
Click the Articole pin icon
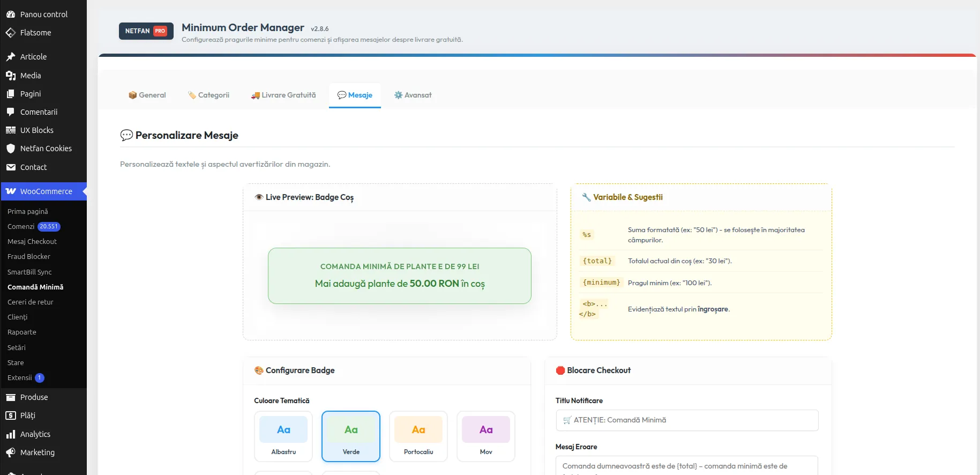pos(11,57)
